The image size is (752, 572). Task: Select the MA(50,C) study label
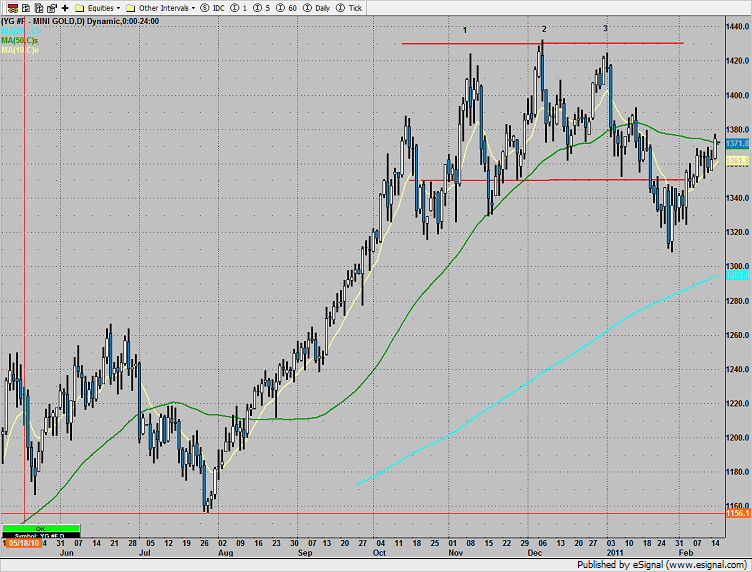tap(20, 40)
